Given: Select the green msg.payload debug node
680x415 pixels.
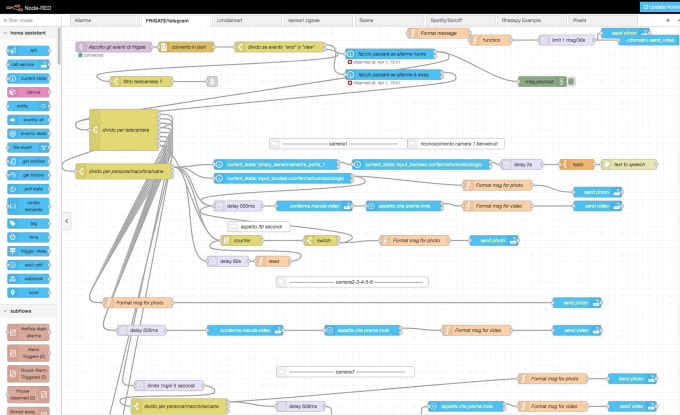Looking at the screenshot, I should (x=542, y=82).
